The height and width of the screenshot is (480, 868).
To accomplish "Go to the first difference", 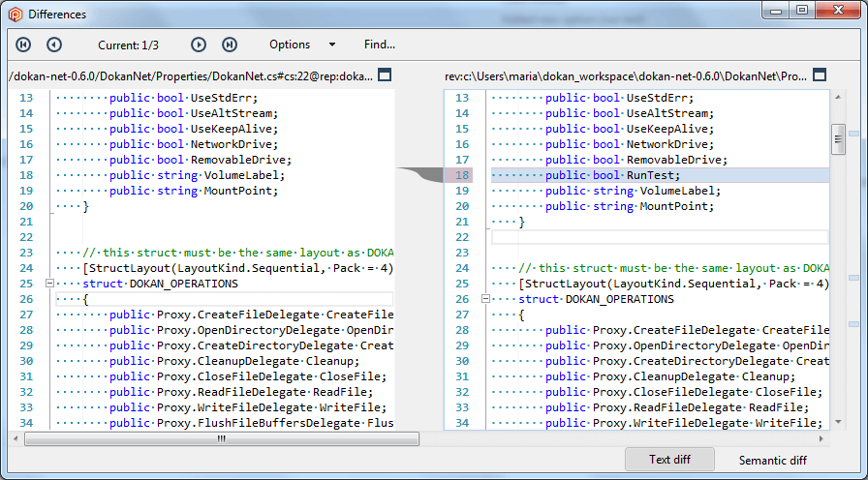I will 23,45.
